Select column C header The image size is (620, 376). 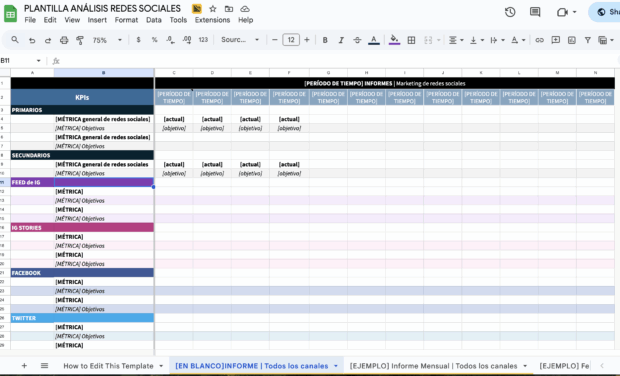point(174,73)
